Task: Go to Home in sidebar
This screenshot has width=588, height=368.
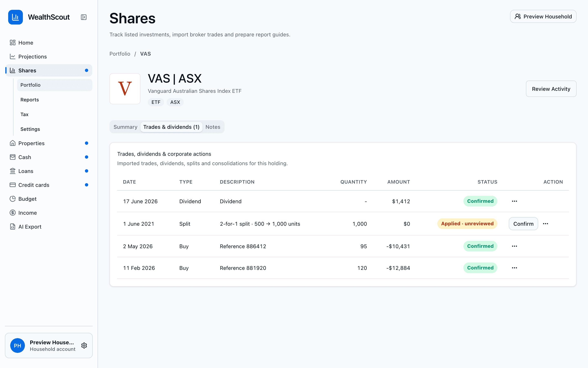Action: tap(49, 43)
